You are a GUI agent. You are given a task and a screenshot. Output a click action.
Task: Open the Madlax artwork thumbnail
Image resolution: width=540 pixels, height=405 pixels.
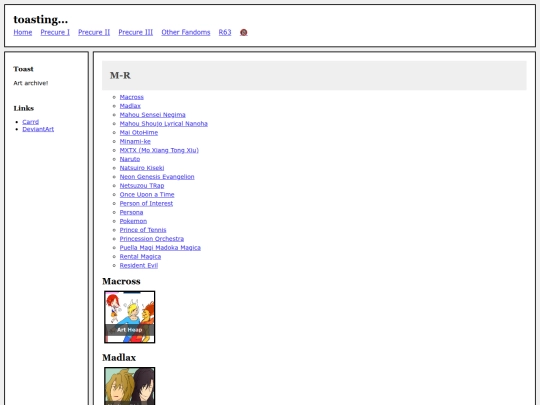[129, 386]
